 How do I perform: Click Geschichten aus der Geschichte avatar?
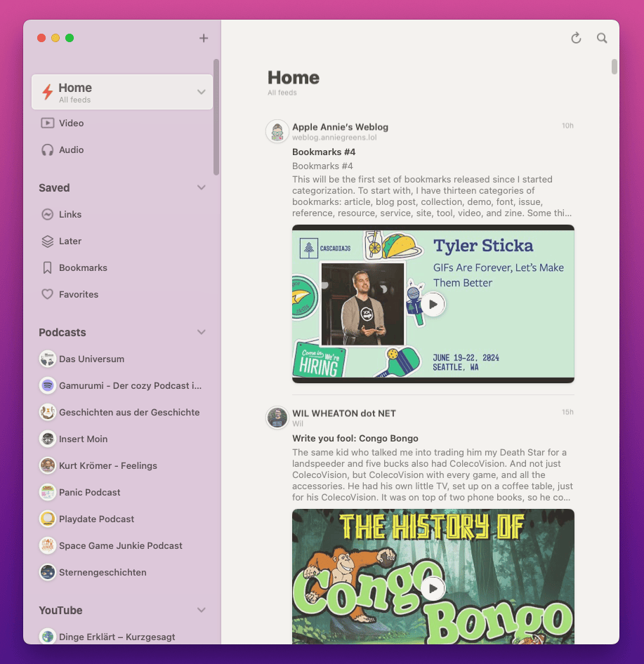(x=48, y=413)
